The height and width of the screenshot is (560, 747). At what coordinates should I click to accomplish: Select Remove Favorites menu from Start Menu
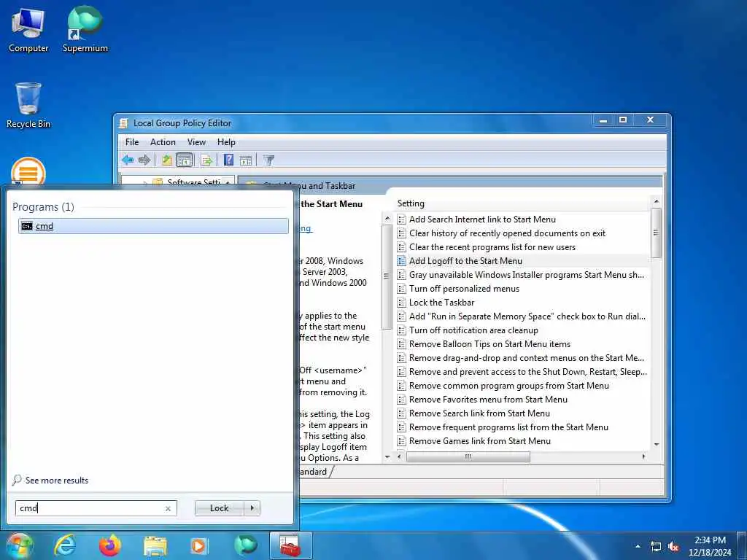(x=488, y=400)
